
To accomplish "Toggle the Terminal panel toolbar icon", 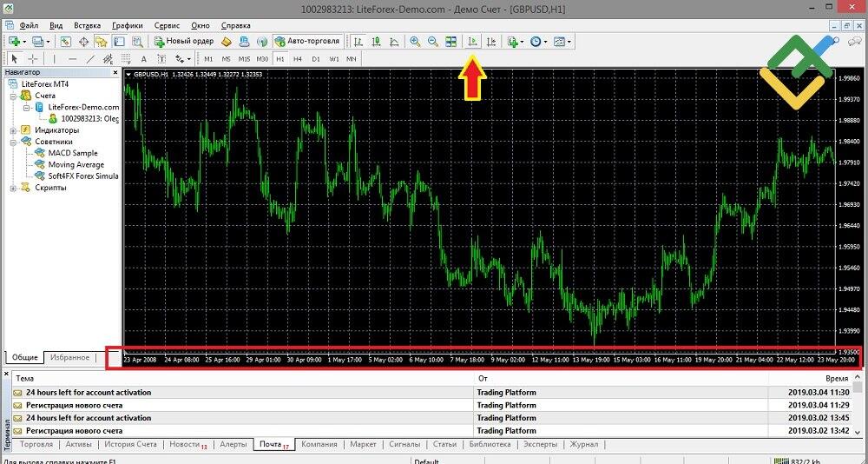I will 119,42.
